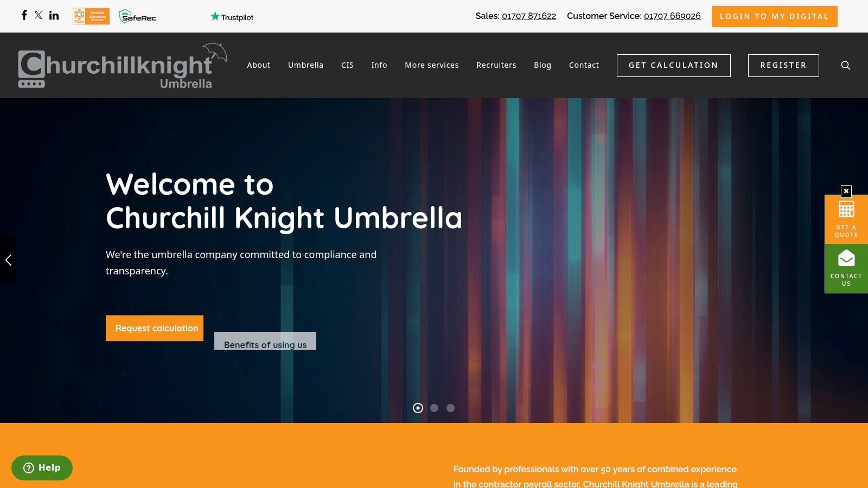Screen dimensions: 868x488
Task: Open the Umbrella menu
Action: click(306, 65)
